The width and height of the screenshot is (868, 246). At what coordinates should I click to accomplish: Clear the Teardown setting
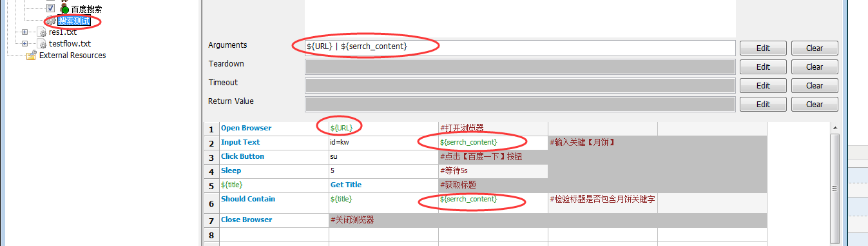[x=815, y=67]
